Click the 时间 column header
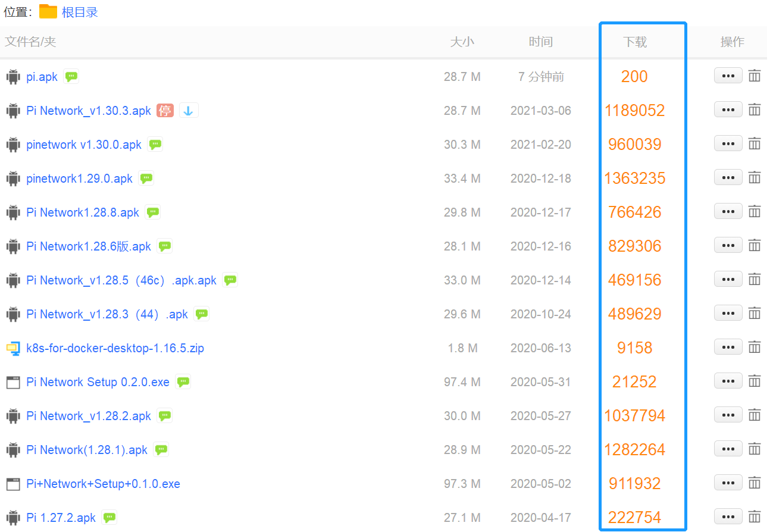This screenshot has width=773, height=532. click(x=541, y=42)
